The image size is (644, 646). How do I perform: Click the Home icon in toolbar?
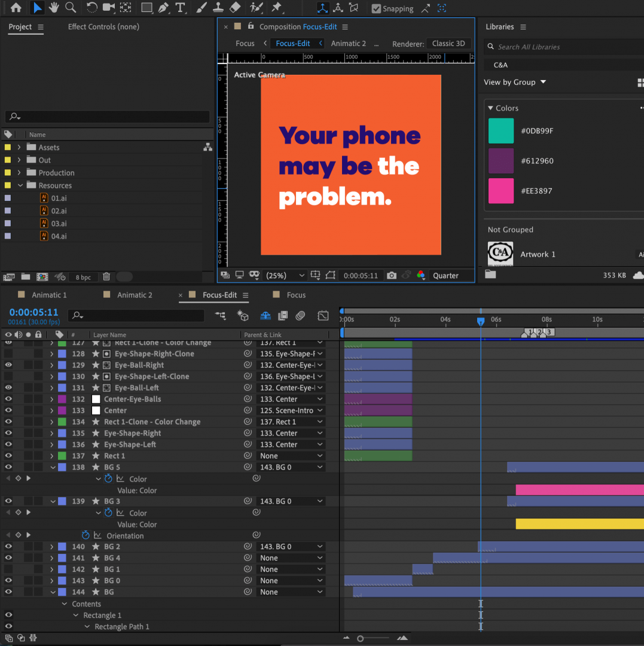(16, 8)
